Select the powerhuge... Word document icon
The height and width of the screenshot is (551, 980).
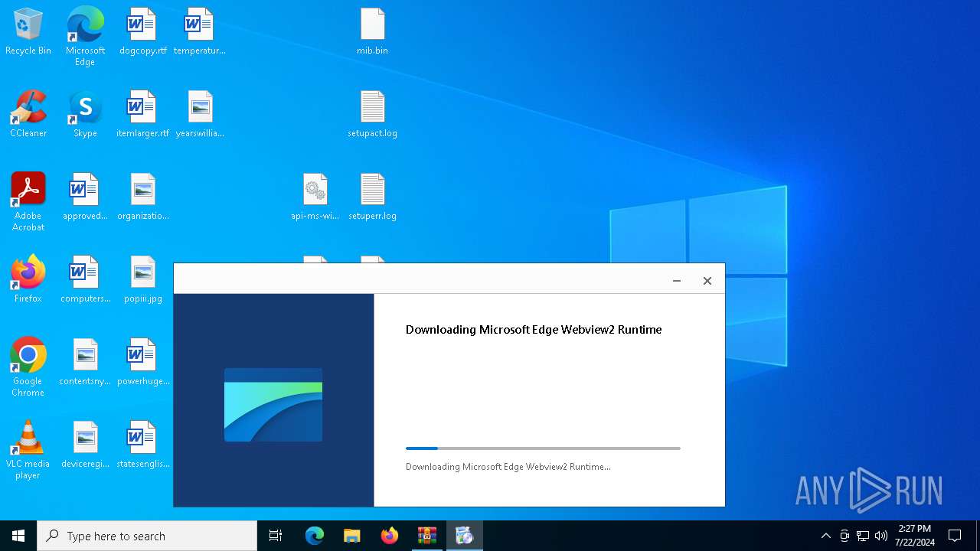coord(142,363)
